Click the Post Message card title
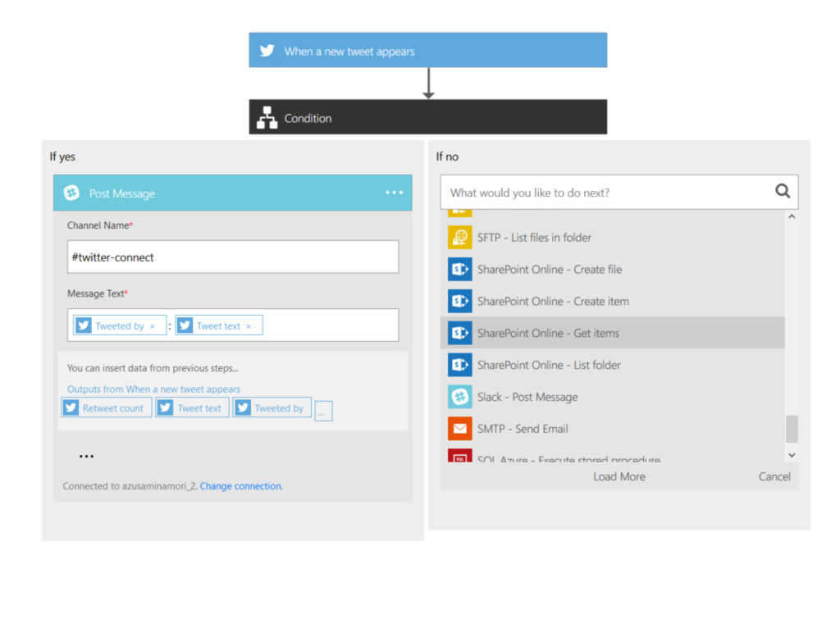Viewport: 840px width, 623px height. (121, 193)
